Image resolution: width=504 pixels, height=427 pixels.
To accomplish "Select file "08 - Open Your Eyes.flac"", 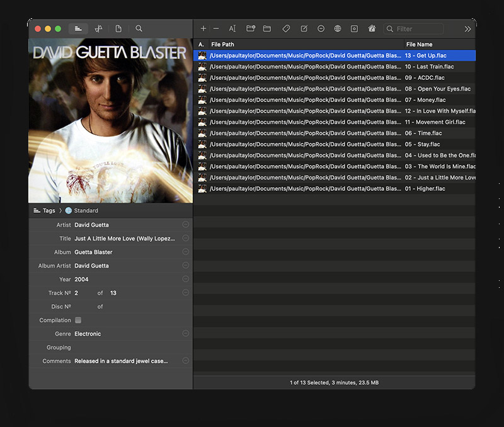I will 335,89.
